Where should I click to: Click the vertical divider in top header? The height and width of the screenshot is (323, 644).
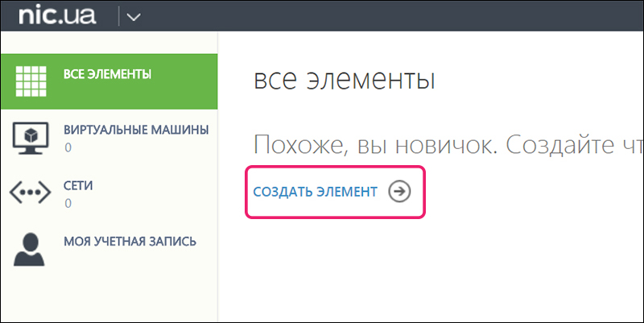[118, 16]
